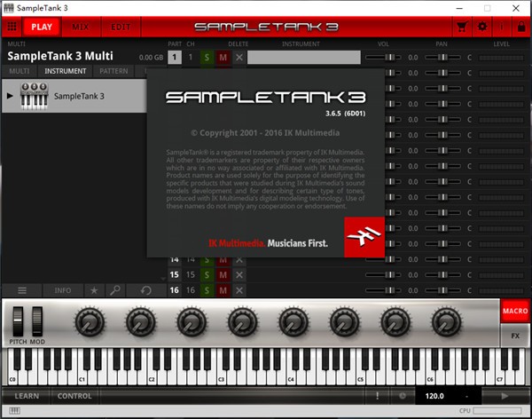Image resolution: width=532 pixels, height=419 pixels.
Task: Click the favorites star icon
Action: 94,290
